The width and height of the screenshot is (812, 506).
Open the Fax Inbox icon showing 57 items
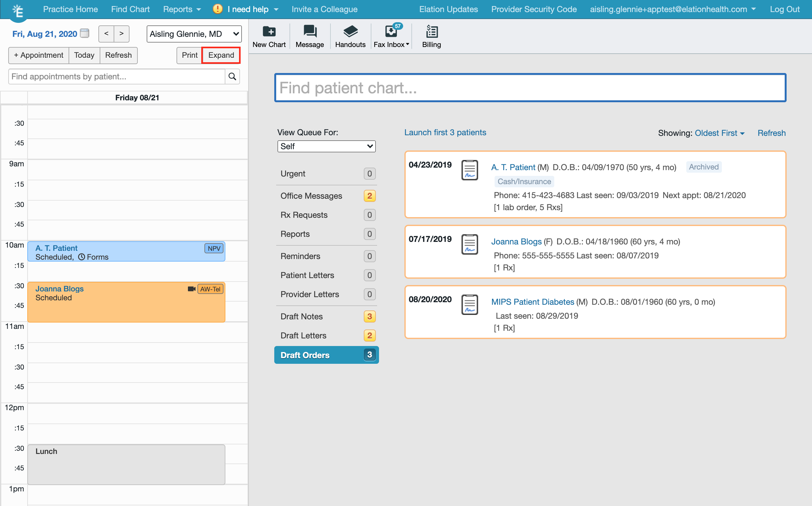click(x=391, y=31)
